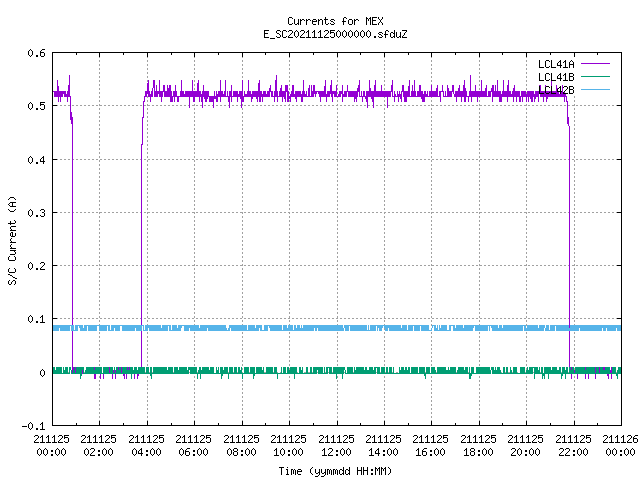Click the LCL41A legend label
Screen dimensions: 640x480
coord(556,64)
